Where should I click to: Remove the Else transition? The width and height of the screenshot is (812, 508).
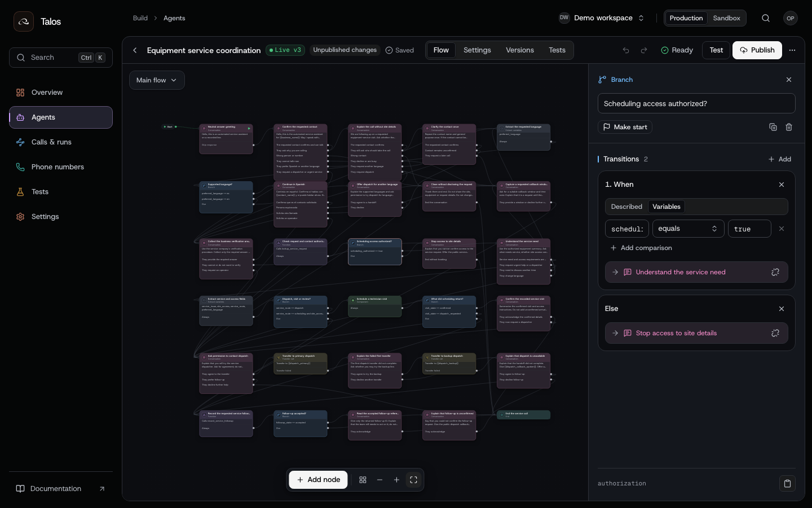point(782,309)
